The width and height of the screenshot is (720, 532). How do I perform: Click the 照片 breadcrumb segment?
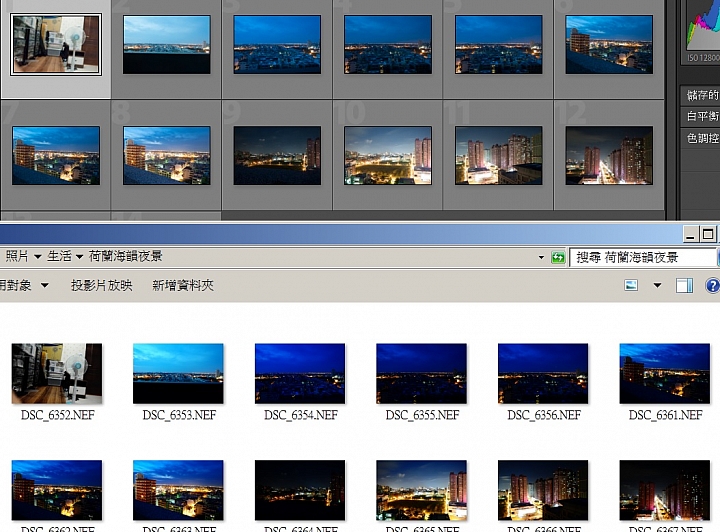[17, 256]
